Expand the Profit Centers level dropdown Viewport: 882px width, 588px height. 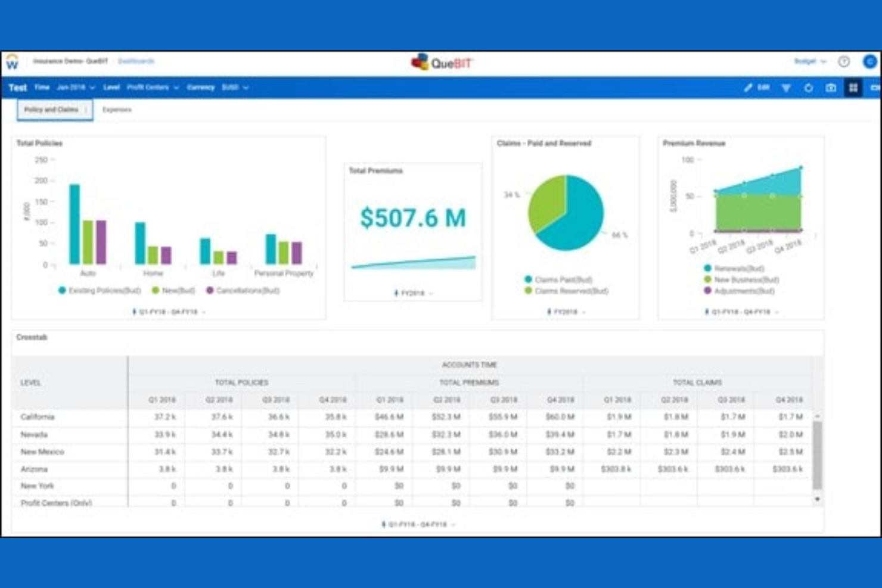tap(151, 87)
